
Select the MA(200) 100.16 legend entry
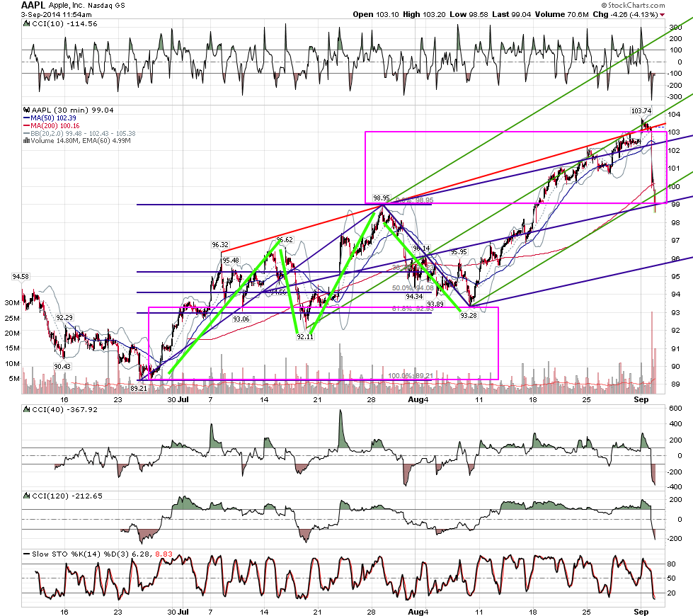point(51,125)
